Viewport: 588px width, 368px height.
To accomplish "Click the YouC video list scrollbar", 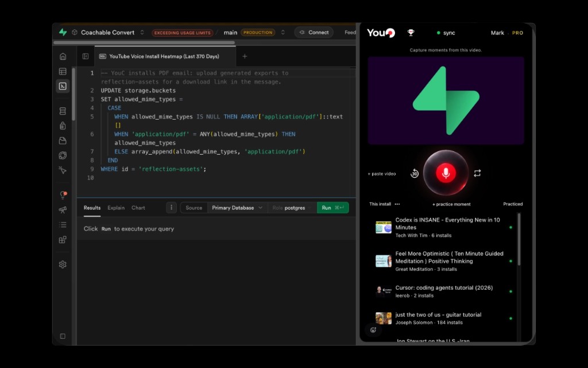I will (519, 240).
